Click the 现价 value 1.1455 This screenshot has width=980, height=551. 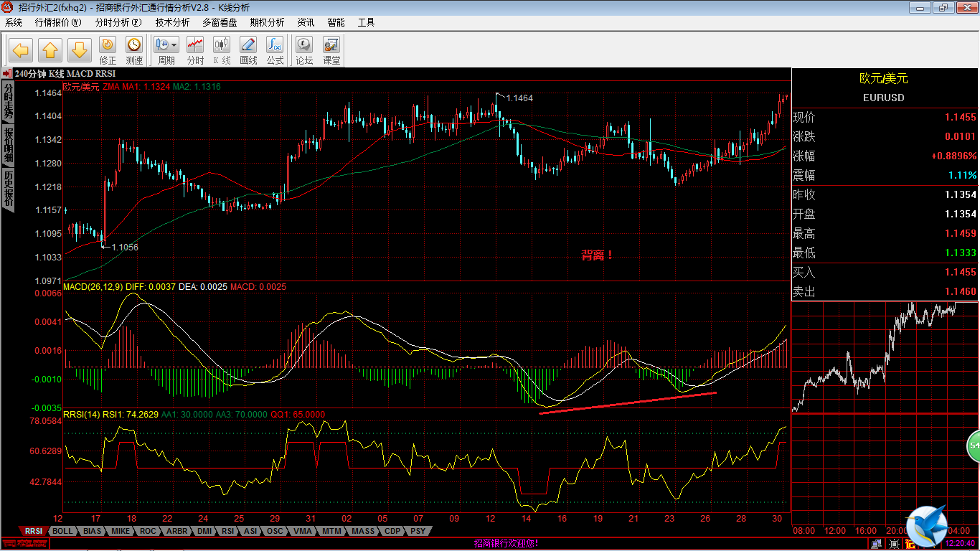(x=960, y=117)
